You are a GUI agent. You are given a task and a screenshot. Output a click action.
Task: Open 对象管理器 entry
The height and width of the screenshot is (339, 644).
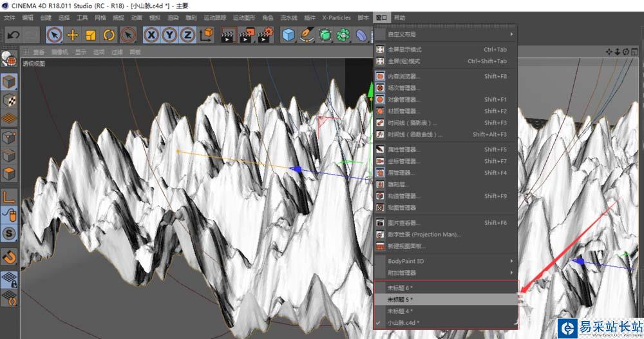point(446,99)
